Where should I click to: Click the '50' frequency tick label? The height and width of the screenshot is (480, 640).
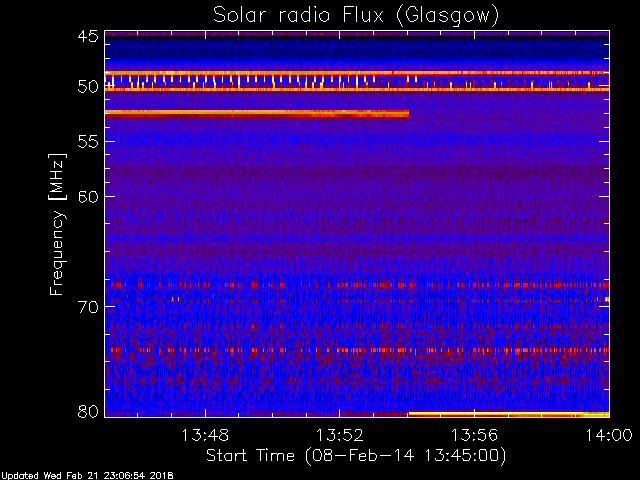[88, 87]
